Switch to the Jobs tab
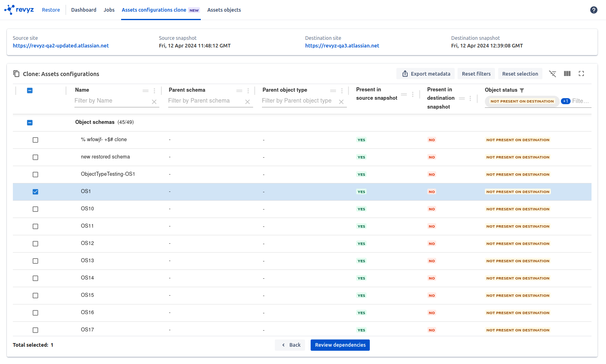Screen dimensions: 606x364 [109, 10]
